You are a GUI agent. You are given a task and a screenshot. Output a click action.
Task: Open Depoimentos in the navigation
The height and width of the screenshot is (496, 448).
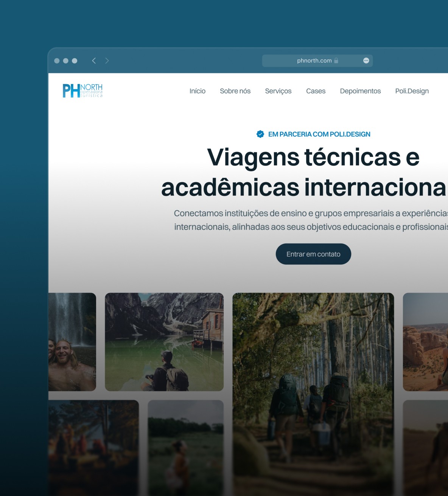tap(361, 91)
